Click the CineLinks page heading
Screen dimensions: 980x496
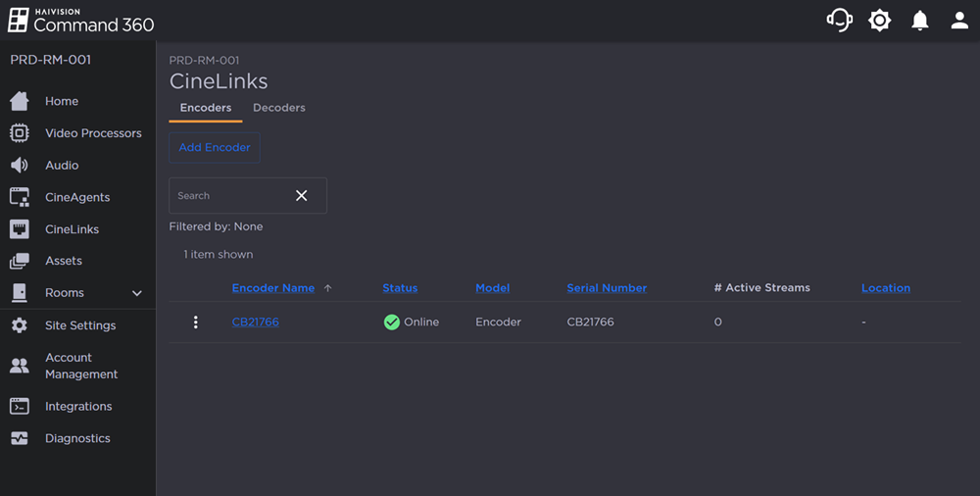pos(219,81)
